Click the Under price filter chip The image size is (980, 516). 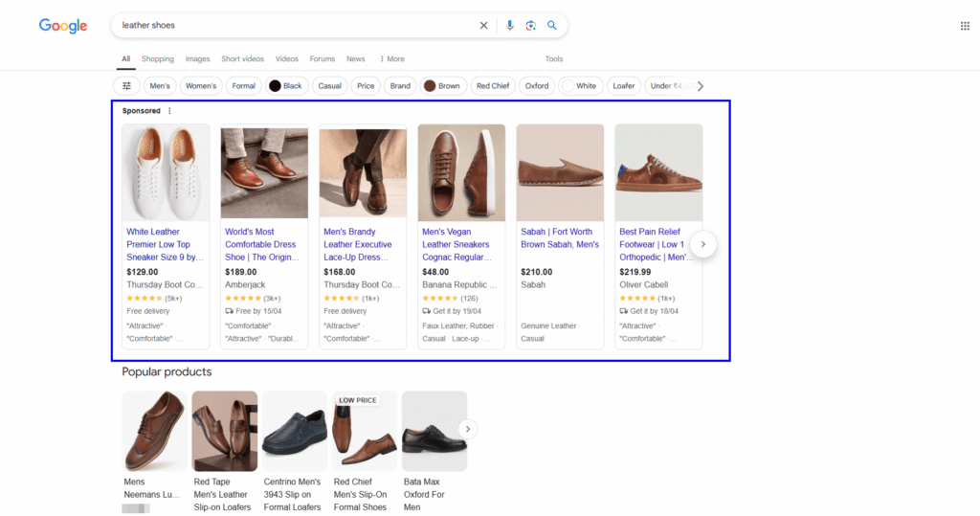click(x=669, y=86)
